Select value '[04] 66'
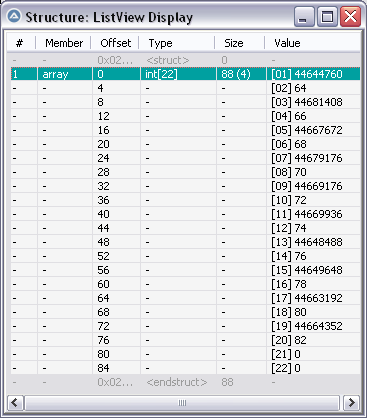The image size is (367, 418). click(x=289, y=116)
